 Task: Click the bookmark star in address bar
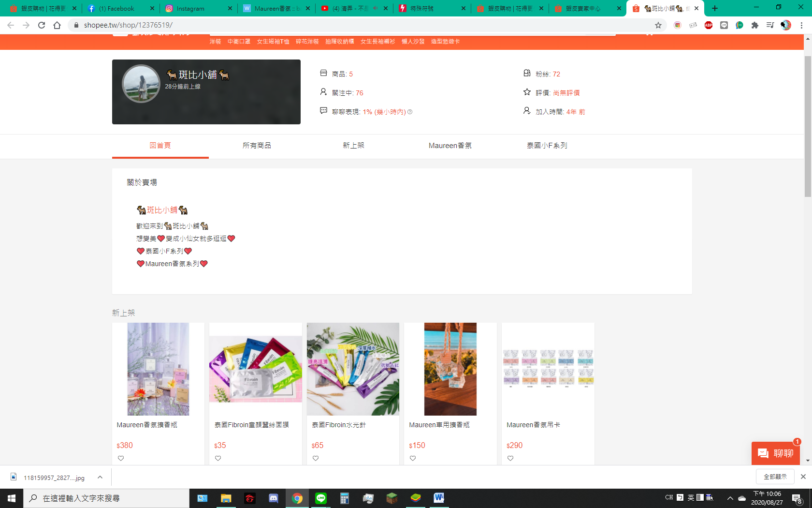click(658, 25)
